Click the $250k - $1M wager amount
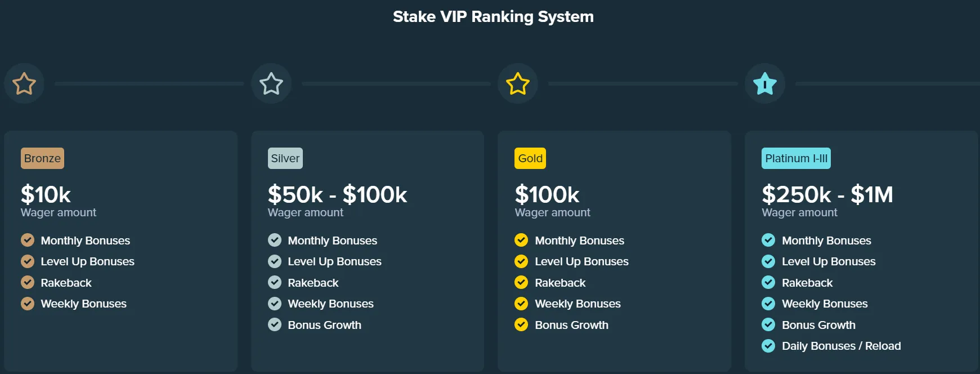This screenshot has height=374, width=980. coord(827,195)
